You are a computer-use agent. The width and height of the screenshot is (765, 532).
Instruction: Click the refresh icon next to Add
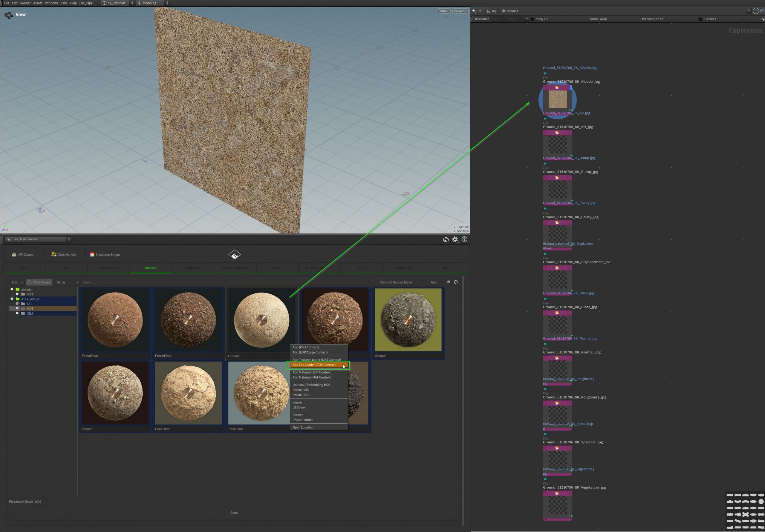(456, 282)
